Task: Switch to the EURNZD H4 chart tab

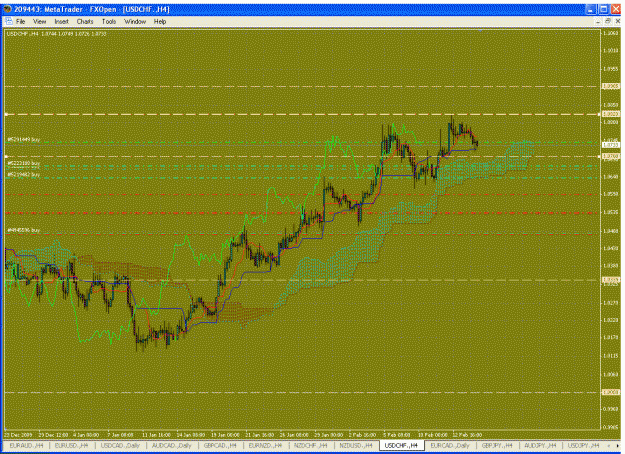Action: [x=265, y=445]
